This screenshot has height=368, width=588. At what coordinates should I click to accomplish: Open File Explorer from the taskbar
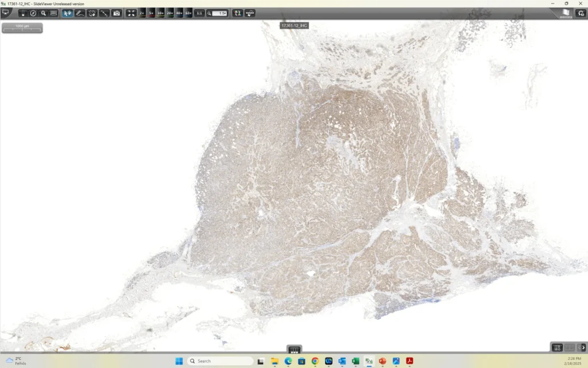(274, 361)
